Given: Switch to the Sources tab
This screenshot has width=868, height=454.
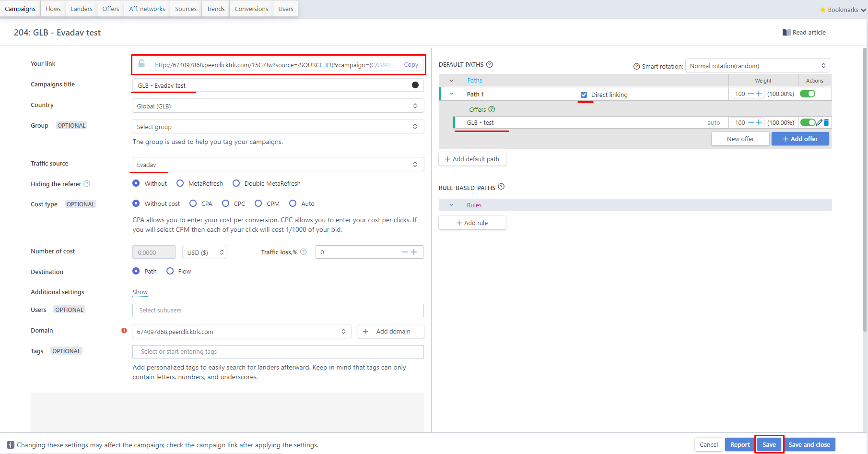Looking at the screenshot, I should point(186,9).
